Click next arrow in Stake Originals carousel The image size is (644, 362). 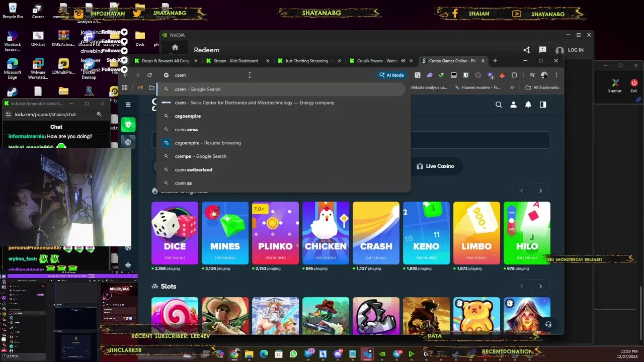point(540,191)
